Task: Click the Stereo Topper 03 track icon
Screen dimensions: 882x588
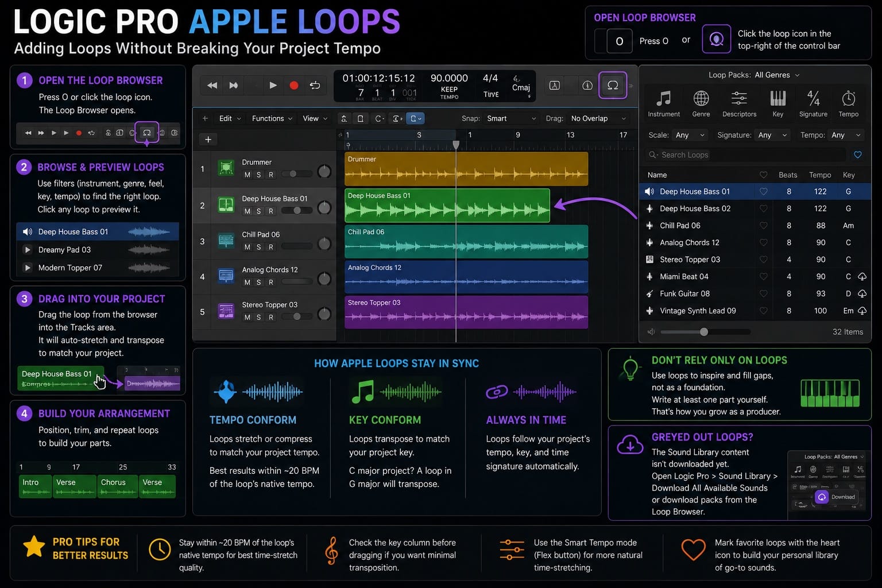Action: click(226, 311)
